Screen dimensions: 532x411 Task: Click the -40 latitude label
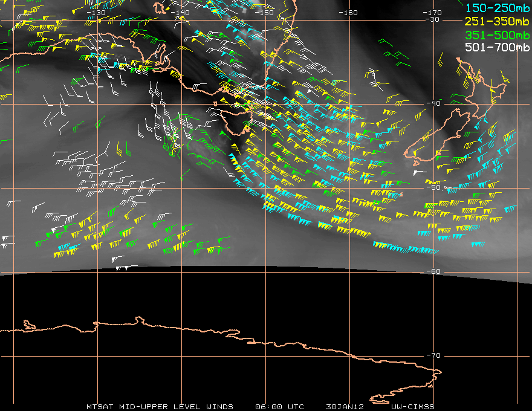pyautogui.click(x=433, y=103)
